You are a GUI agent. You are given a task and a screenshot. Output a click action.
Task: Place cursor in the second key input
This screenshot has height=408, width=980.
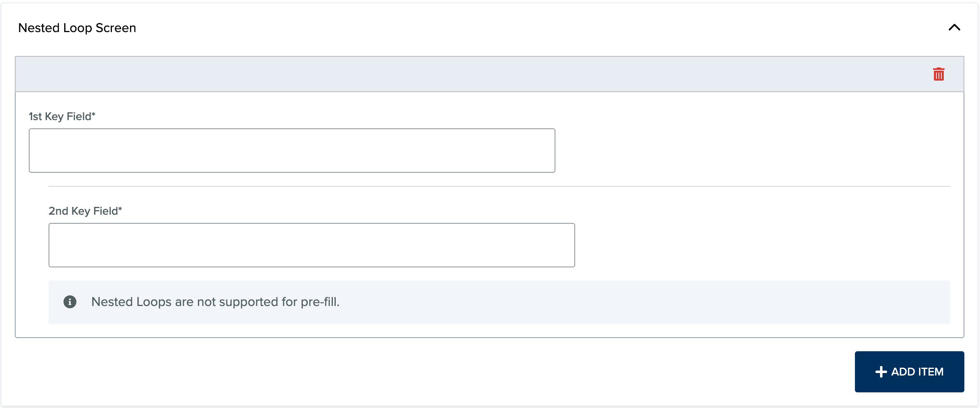tap(311, 245)
